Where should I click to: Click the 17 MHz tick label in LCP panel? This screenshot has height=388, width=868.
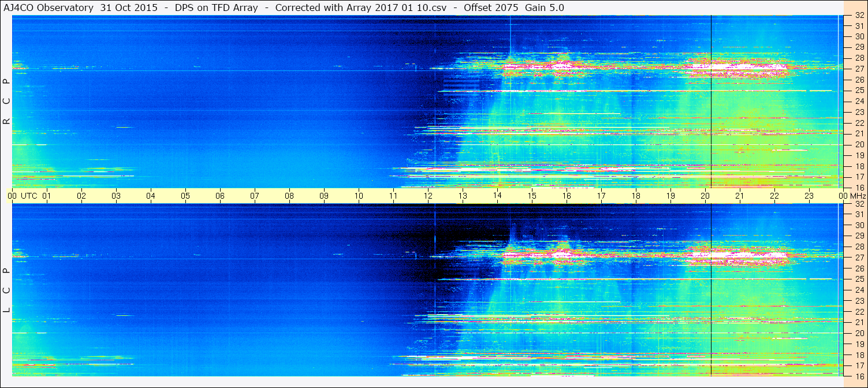coord(859,365)
